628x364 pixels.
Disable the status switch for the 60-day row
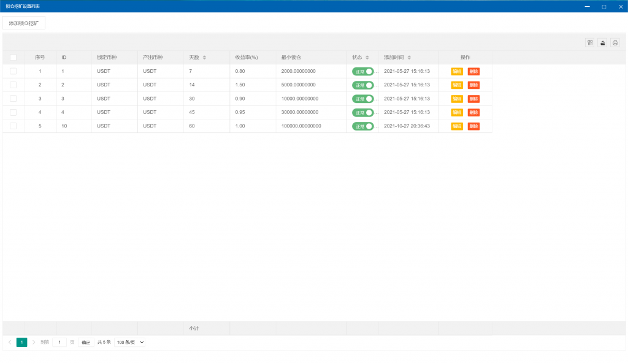[x=362, y=126]
